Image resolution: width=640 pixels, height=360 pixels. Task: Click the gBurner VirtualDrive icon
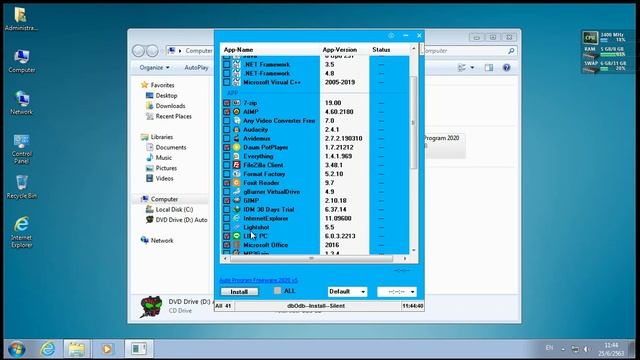tap(236, 192)
